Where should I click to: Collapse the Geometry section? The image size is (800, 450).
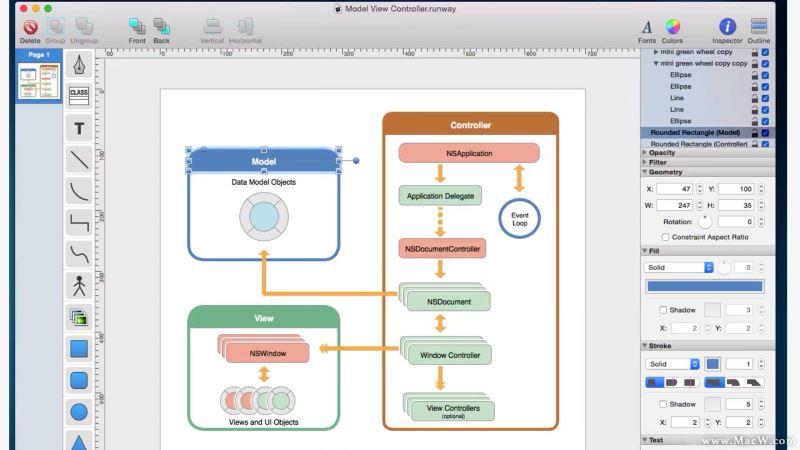coord(644,172)
